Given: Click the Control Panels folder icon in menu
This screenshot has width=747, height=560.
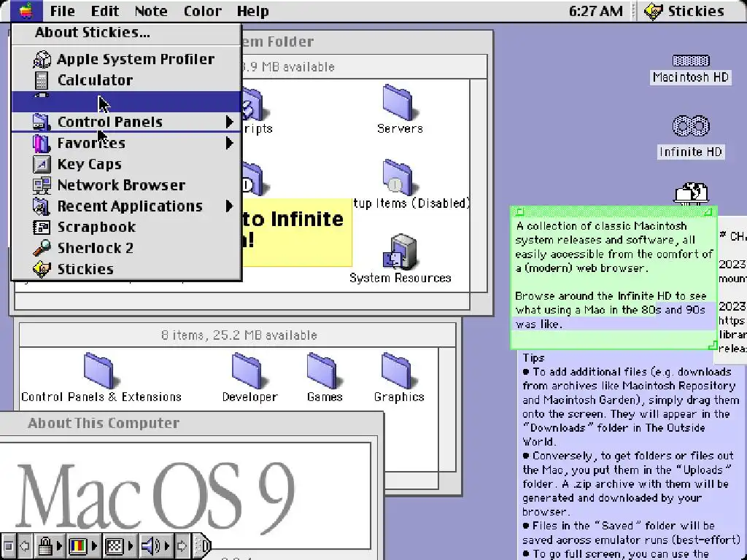Looking at the screenshot, I should tap(42, 122).
